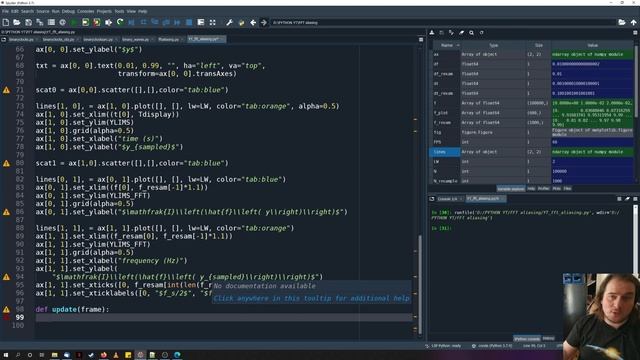Switch to the Files pane tab
The width and height of the screenshot is (640, 360).
pos(567,189)
